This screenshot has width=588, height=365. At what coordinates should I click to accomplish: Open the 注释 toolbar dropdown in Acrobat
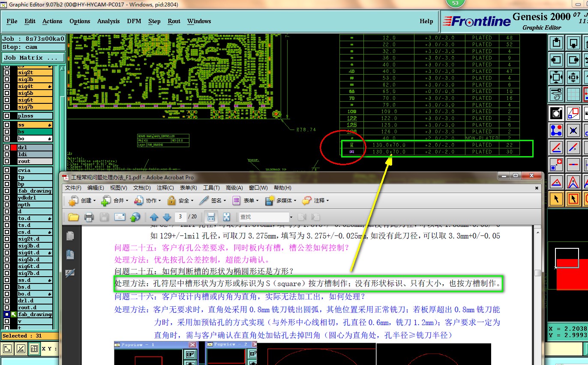coord(315,200)
